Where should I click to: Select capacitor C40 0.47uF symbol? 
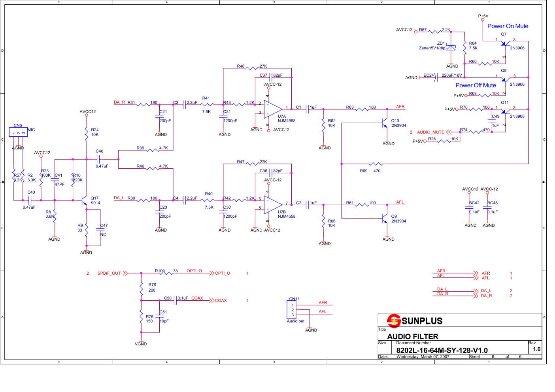[30, 200]
